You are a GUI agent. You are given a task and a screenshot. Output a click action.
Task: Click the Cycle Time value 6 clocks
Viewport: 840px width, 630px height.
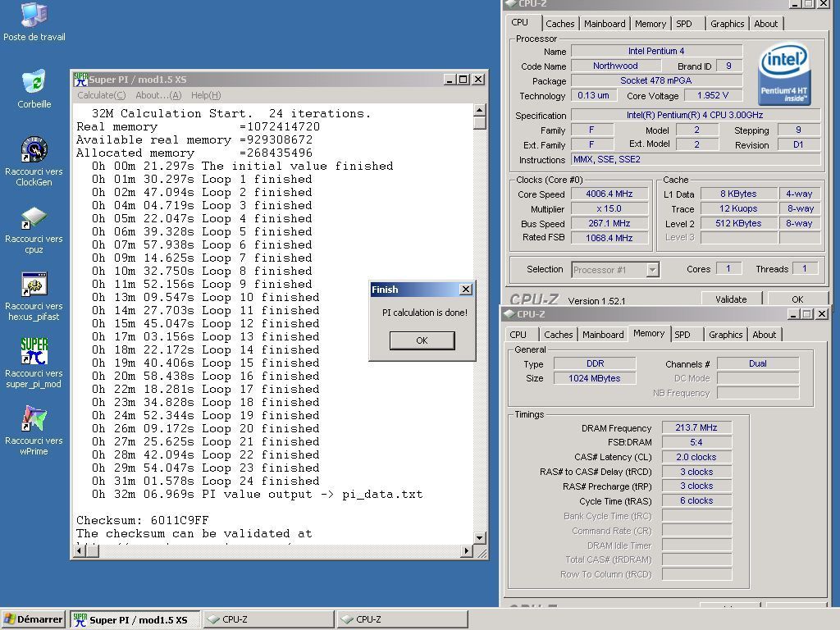[696, 500]
